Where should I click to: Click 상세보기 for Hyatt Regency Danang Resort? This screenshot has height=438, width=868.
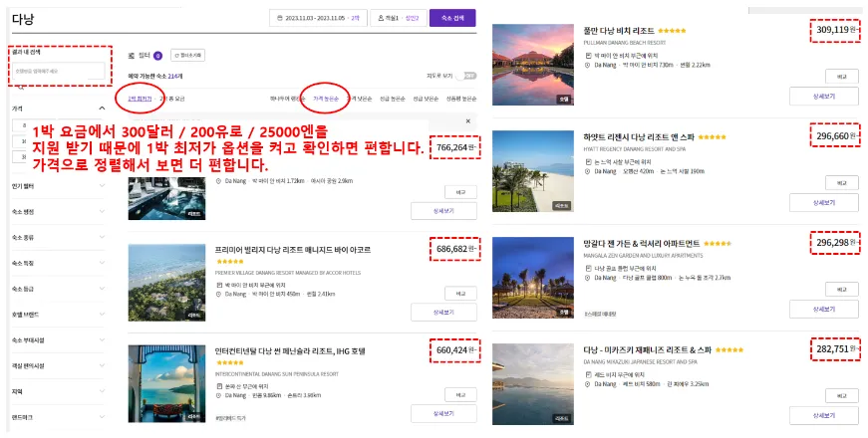click(x=824, y=202)
